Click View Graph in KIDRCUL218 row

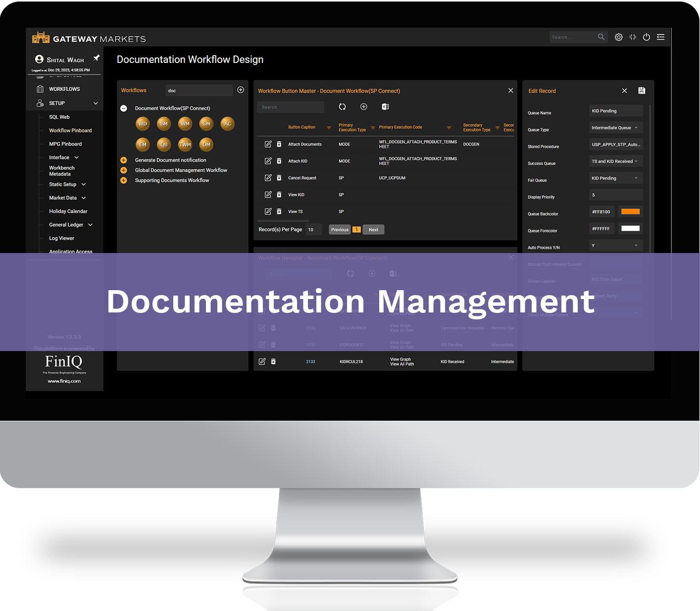(x=400, y=359)
